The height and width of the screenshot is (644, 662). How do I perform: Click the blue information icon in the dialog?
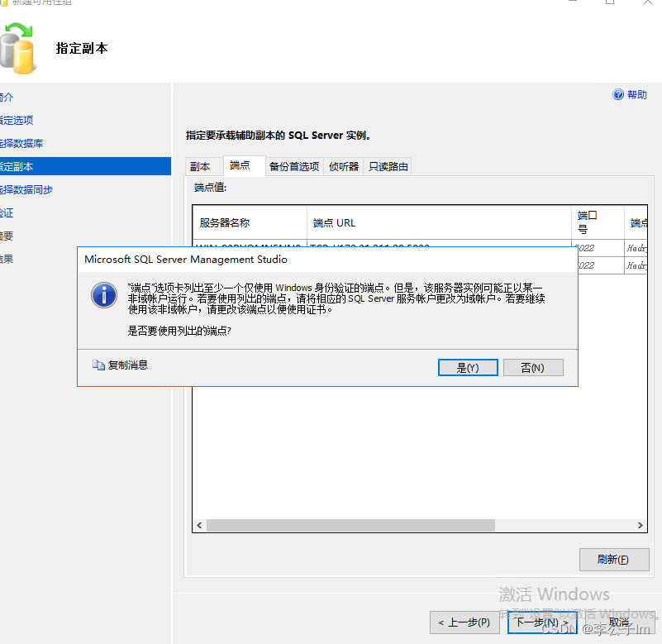(103, 295)
